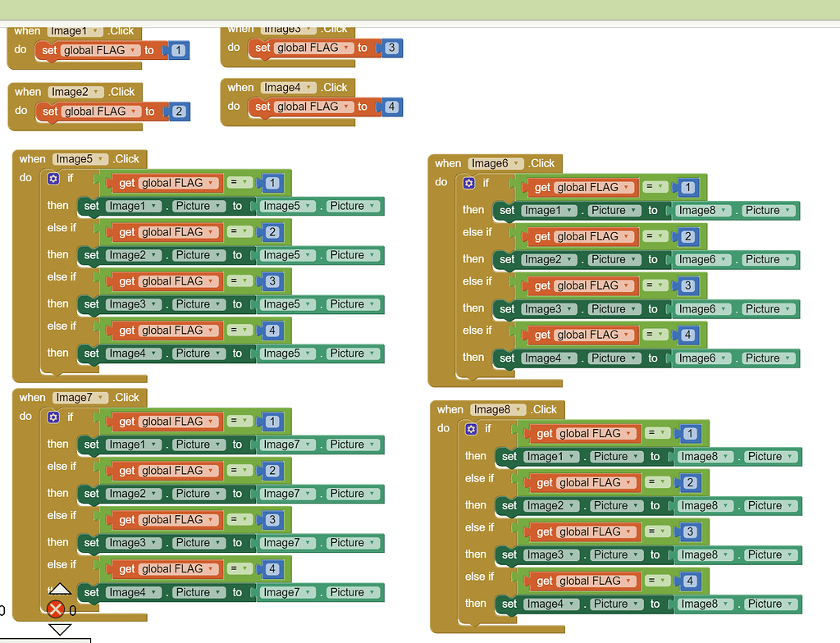Open the gear mutator on Image8's if block
The width and height of the screenshot is (840, 643).
click(x=472, y=429)
